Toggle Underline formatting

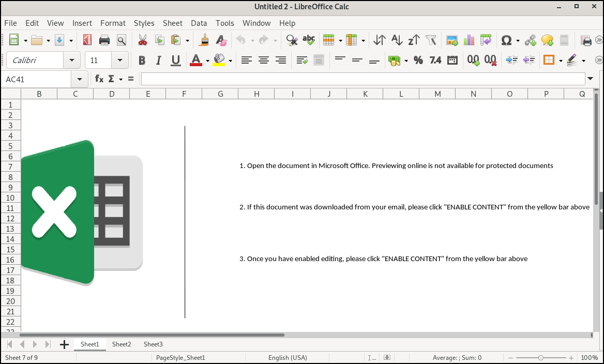[176, 60]
